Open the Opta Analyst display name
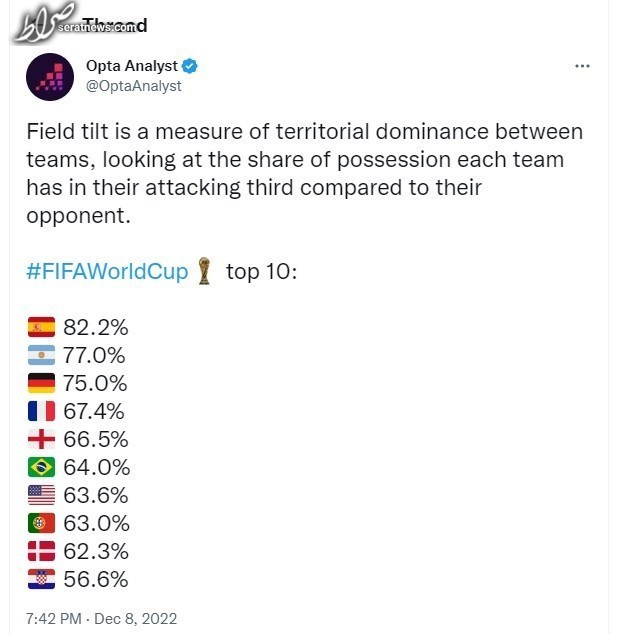Viewport: 618px width, 634px height. point(132,66)
